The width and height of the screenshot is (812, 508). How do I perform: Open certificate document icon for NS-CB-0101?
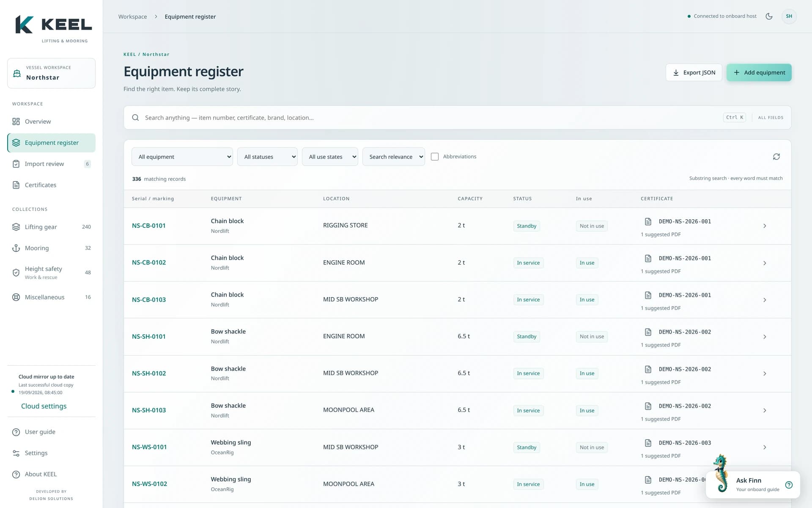click(648, 221)
